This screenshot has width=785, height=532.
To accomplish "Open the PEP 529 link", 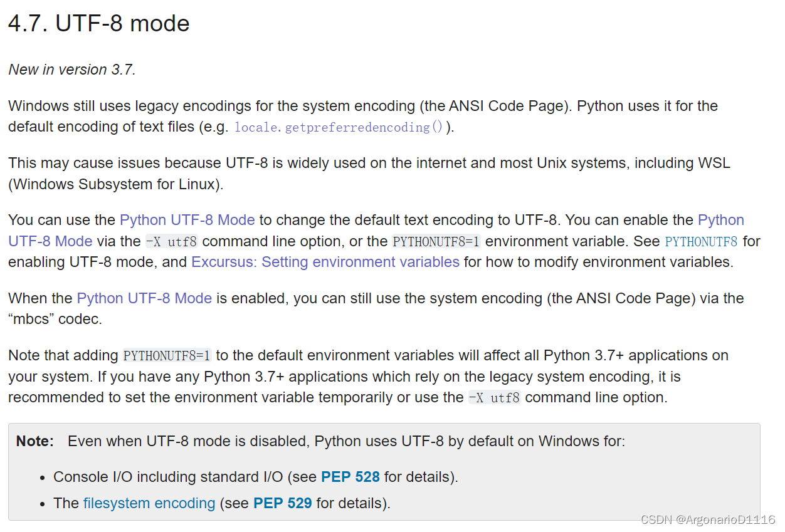I will coord(282,503).
